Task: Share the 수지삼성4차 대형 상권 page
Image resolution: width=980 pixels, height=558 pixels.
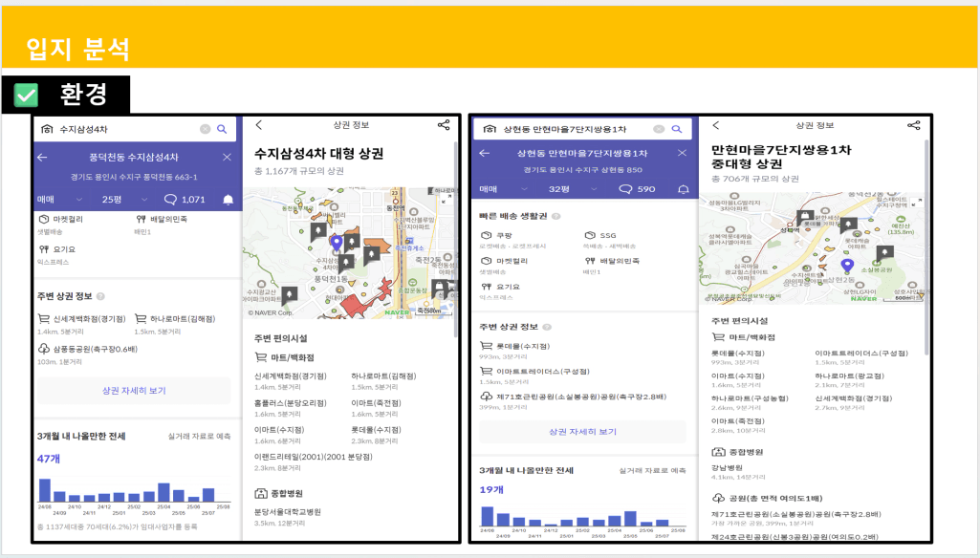Action: (444, 125)
